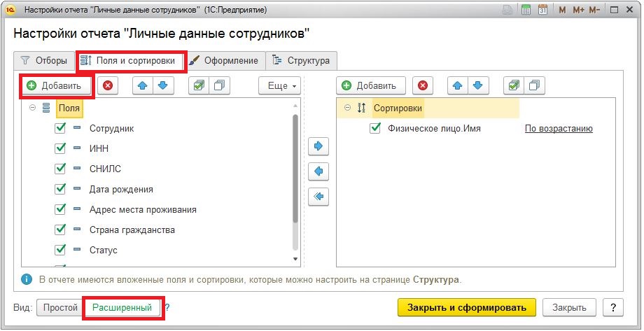Click the grayed document icon in title bar
This screenshot has width=644, height=331.
coord(507,10)
